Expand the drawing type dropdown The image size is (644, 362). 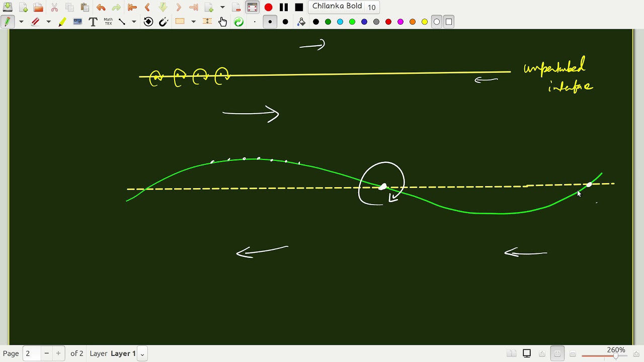pyautogui.click(x=134, y=22)
